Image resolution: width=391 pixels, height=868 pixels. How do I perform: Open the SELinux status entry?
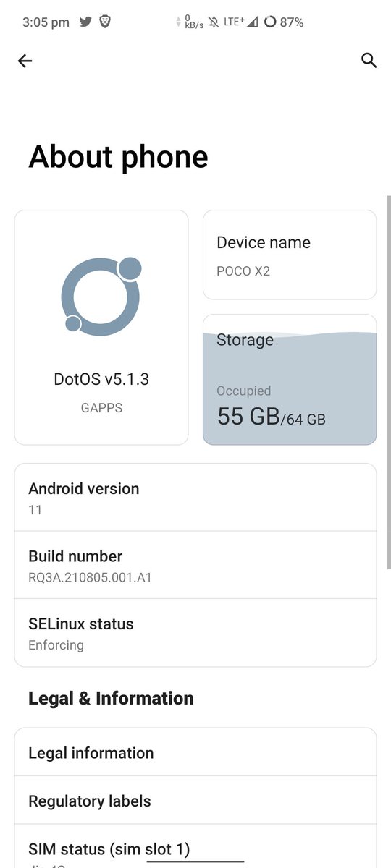(x=195, y=633)
